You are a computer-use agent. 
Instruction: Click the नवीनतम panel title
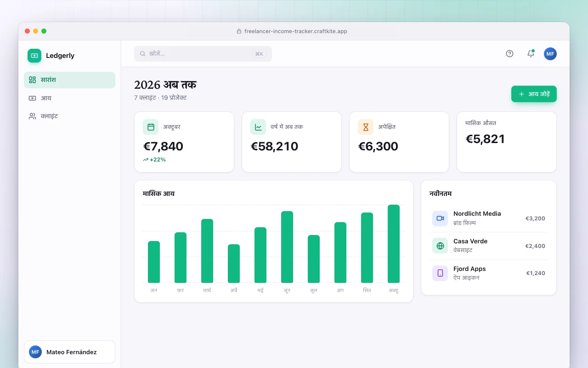[x=441, y=194]
